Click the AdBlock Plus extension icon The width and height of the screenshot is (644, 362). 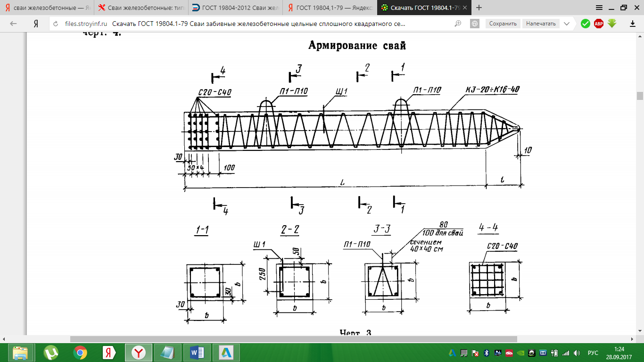tap(599, 24)
